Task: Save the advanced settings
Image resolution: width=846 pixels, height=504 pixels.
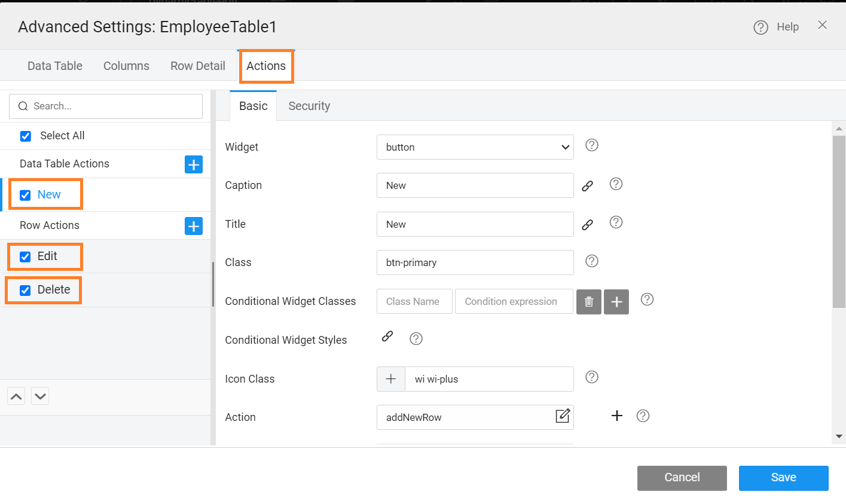Action: (783, 478)
